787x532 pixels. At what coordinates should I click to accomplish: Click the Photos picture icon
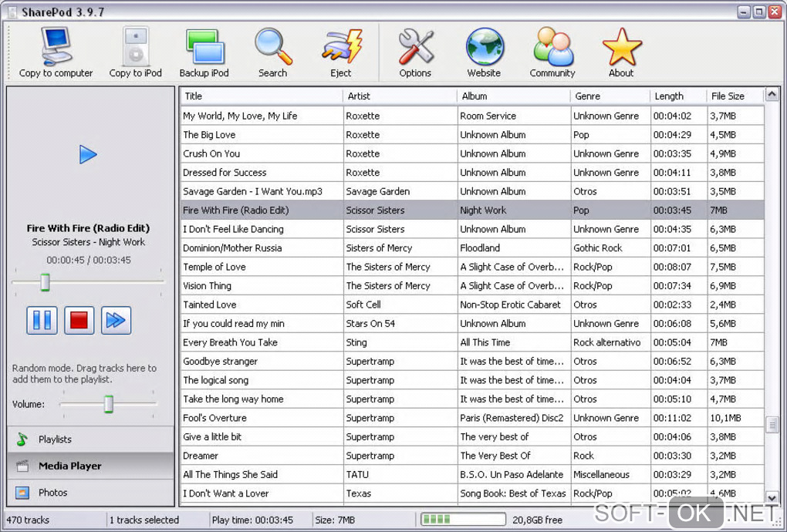tap(22, 493)
